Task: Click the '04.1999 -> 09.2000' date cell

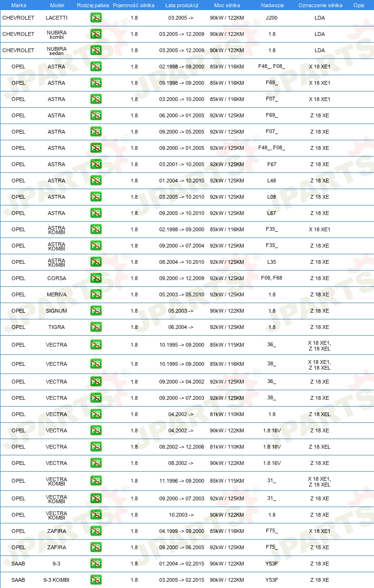Action: click(x=182, y=531)
